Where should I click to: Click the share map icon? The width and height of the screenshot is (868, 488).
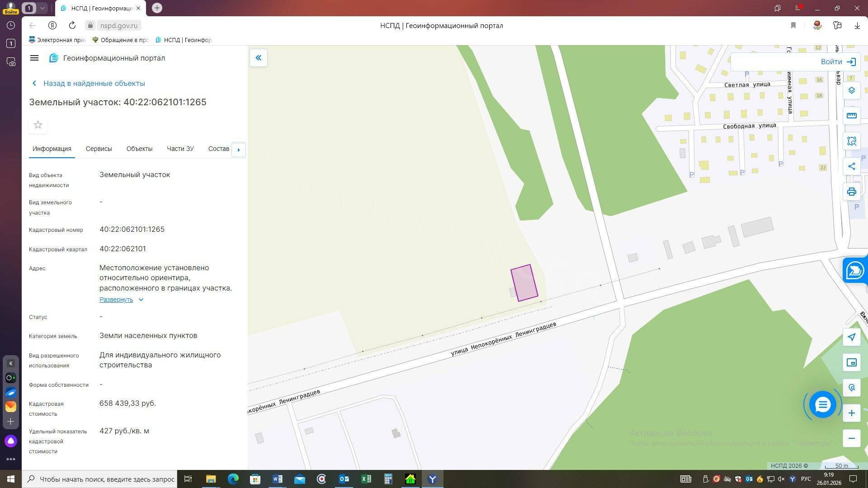(851, 166)
